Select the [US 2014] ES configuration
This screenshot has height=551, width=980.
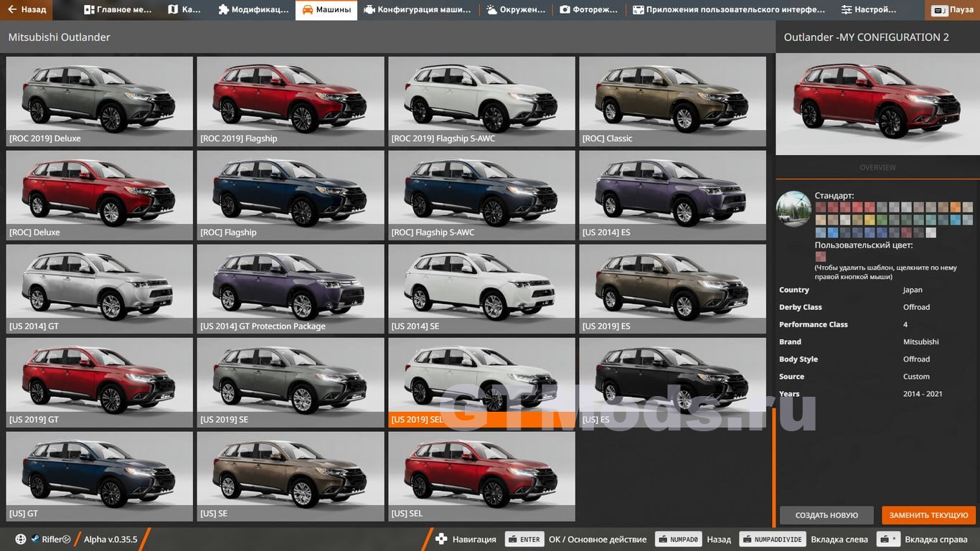pos(673,195)
